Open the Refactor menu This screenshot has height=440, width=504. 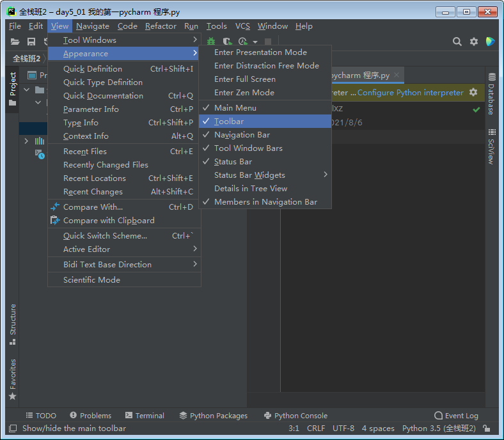coord(161,26)
